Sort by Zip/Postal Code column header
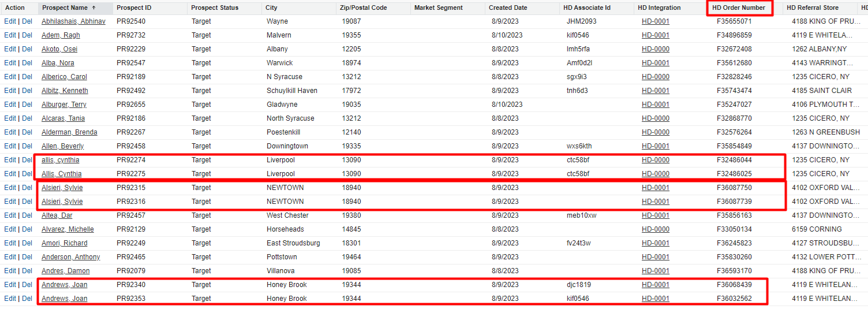868x309 pixels. point(364,8)
